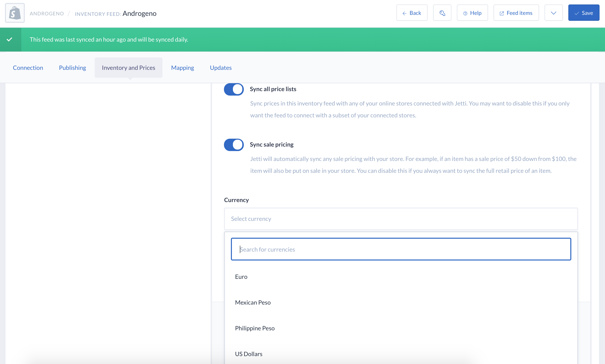The height and width of the screenshot is (364, 605).
Task: Open Feed items in new window
Action: [516, 13]
